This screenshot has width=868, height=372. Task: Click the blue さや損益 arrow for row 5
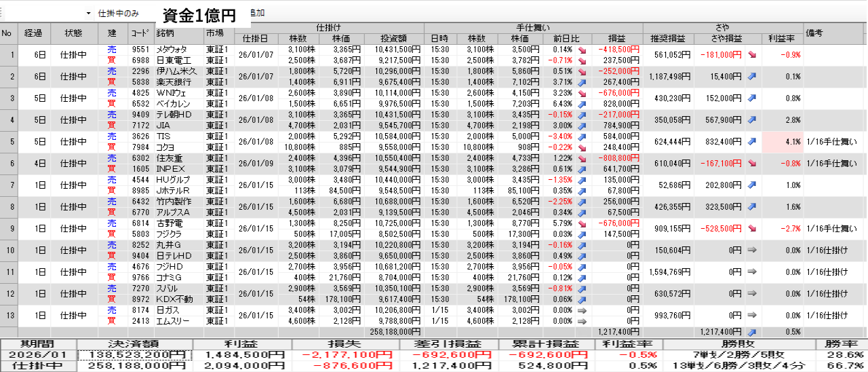[752, 142]
